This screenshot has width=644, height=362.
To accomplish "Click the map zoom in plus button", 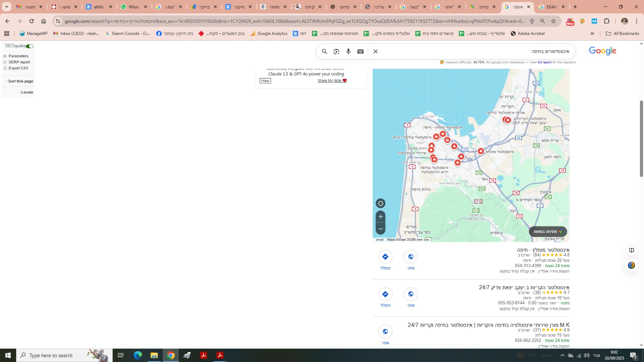I will click(380, 217).
